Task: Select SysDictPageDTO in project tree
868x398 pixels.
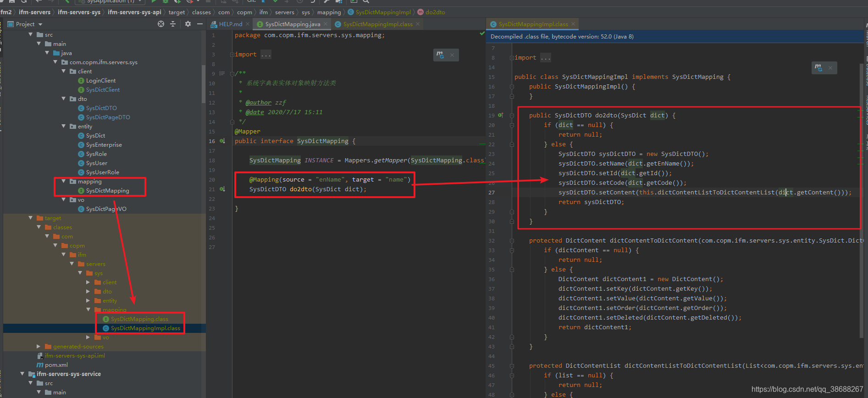Action: 108,117
